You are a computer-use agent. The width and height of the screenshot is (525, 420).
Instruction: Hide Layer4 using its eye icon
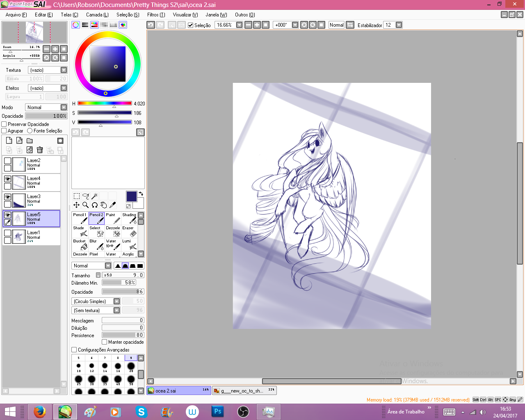[x=7, y=179]
